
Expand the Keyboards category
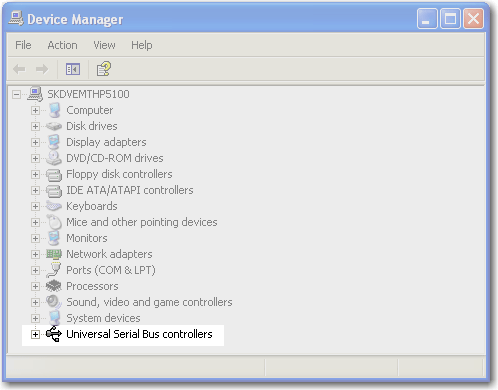[35, 206]
